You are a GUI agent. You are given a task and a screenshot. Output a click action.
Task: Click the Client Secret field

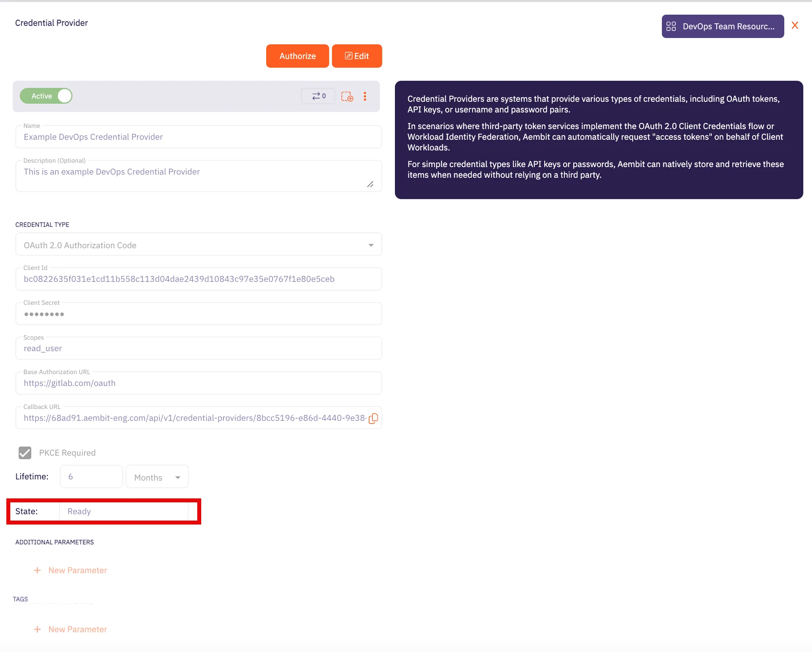point(198,314)
